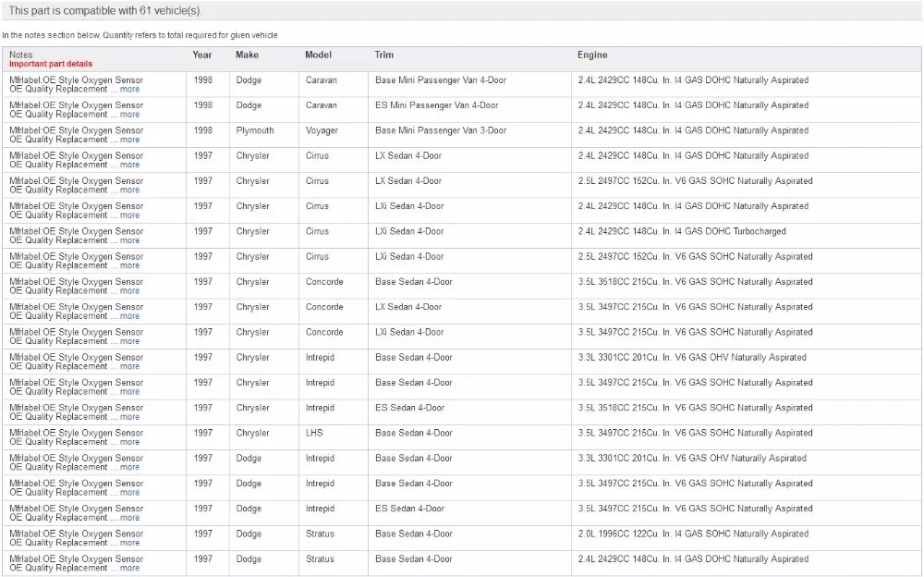Viewport: 924px width, 577px height.
Task: Select 'Base Mini Passenger Van 3-Door' trim cell
Action: tap(441, 130)
